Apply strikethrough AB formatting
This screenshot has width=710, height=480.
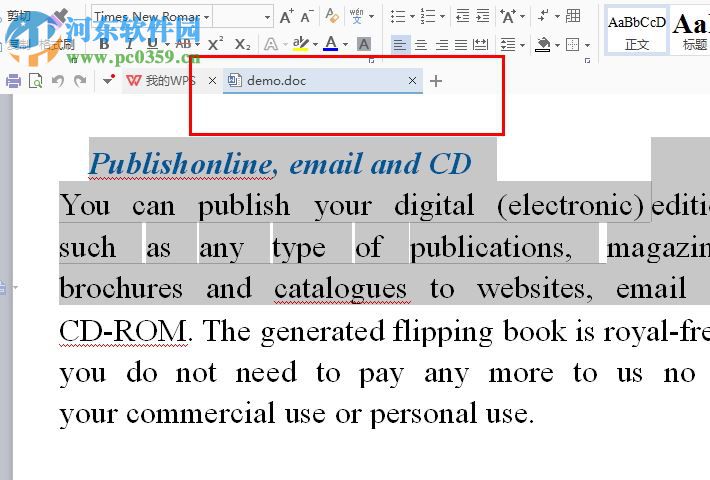click(183, 44)
